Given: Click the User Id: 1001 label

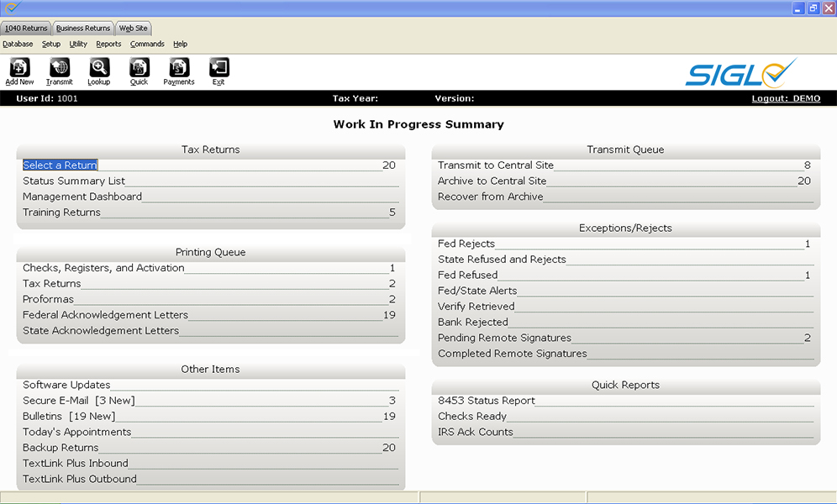Looking at the screenshot, I should pyautogui.click(x=47, y=98).
